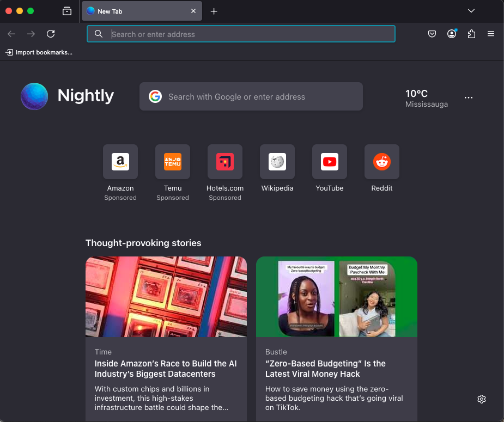
Task: Click the macOS yellow minimize button
Action: pos(20,11)
